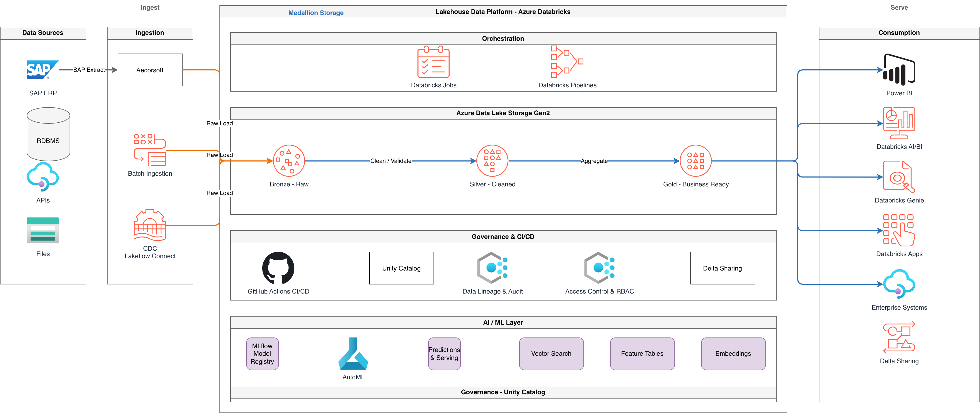Select the Clean / Validate arrow label

coord(391,161)
